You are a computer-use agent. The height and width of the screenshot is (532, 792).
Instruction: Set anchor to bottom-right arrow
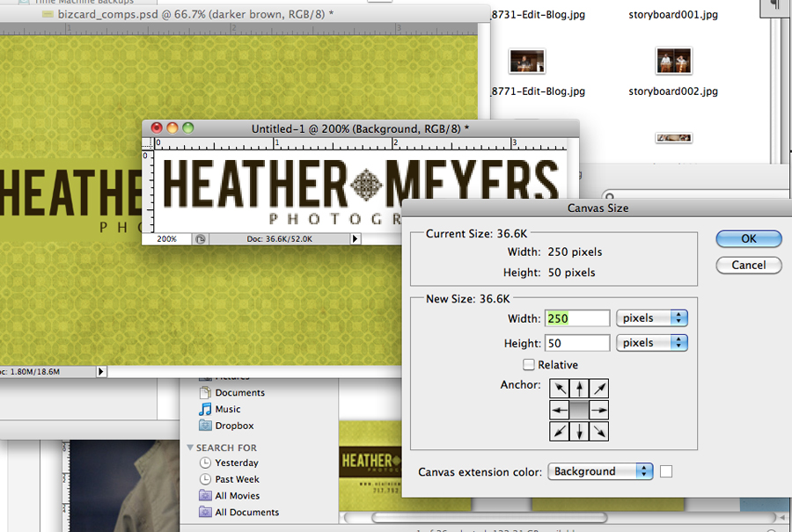(599, 432)
